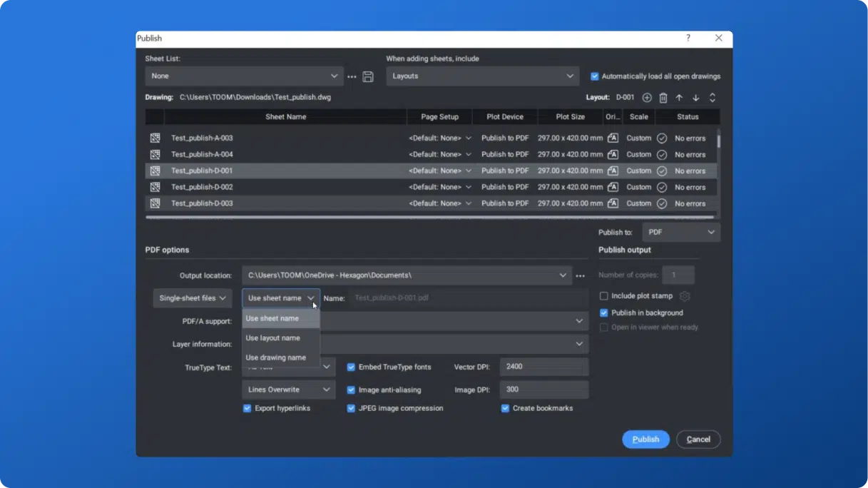Viewport: 868px width, 488px height.
Task: Disable the Create bookmarks checkbox
Action: [x=505, y=409]
